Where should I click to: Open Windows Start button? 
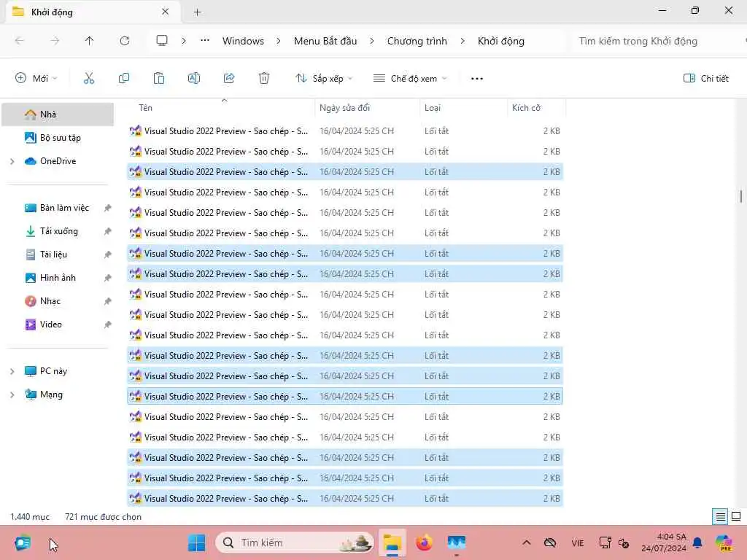pyautogui.click(x=196, y=542)
